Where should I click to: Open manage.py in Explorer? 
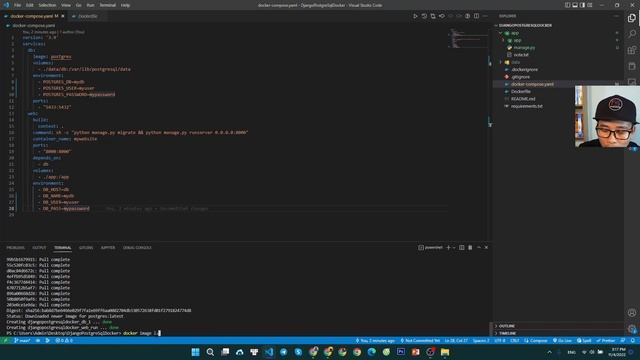[x=524, y=48]
